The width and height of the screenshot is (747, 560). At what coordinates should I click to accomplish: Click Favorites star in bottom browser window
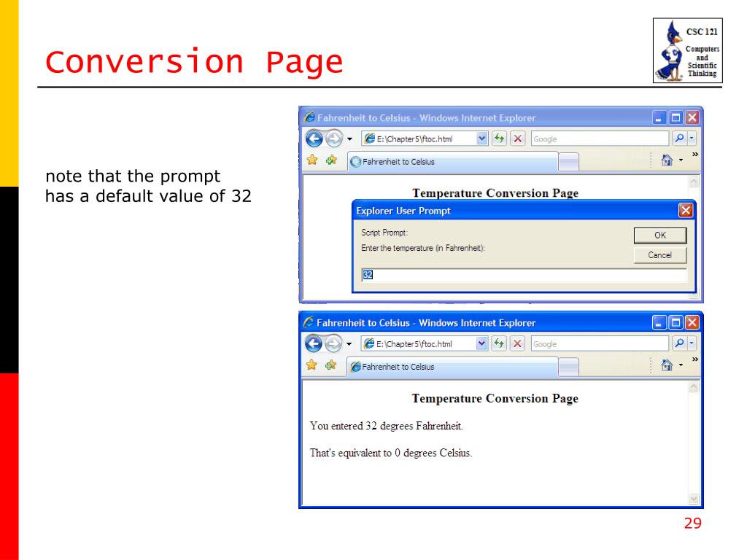(x=311, y=365)
